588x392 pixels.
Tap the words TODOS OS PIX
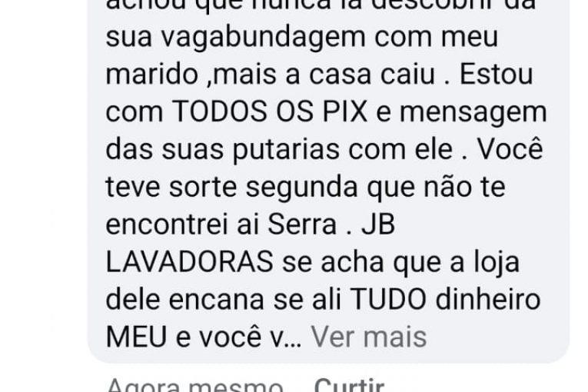pos(270,111)
